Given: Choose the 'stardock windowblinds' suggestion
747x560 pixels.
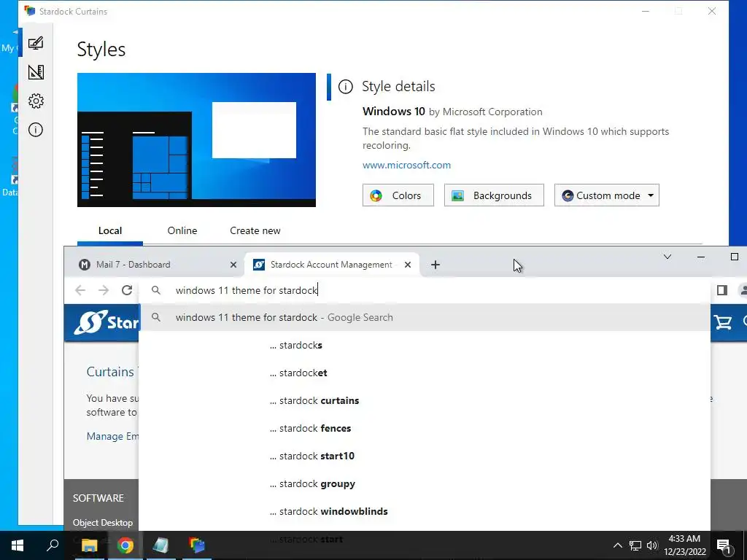Looking at the screenshot, I should (425, 511).
